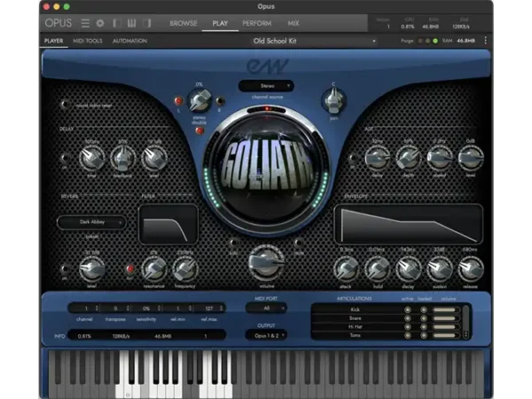The image size is (532, 399).
Task: Click the envelope release knob
Action: tap(471, 269)
